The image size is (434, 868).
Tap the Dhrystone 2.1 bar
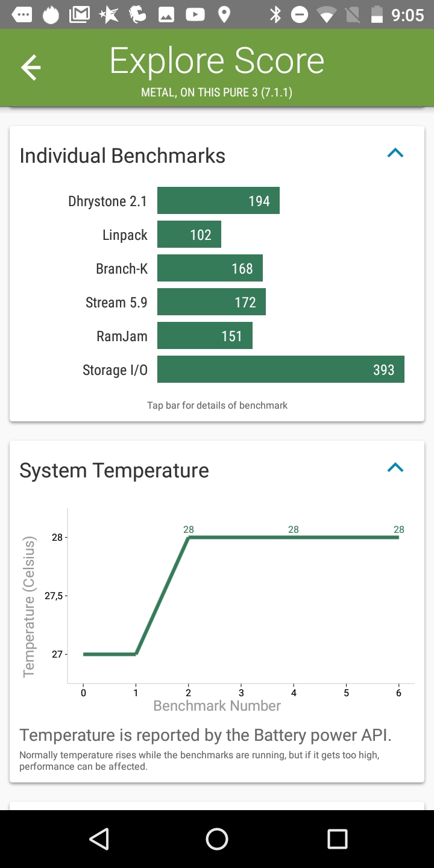[x=218, y=201]
